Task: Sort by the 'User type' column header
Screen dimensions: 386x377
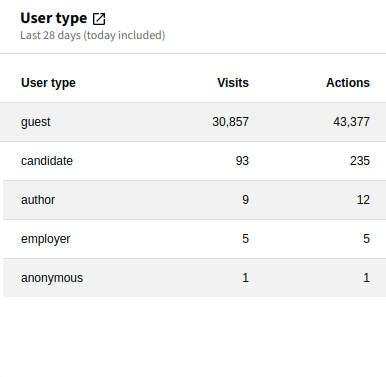Action: pos(48,83)
